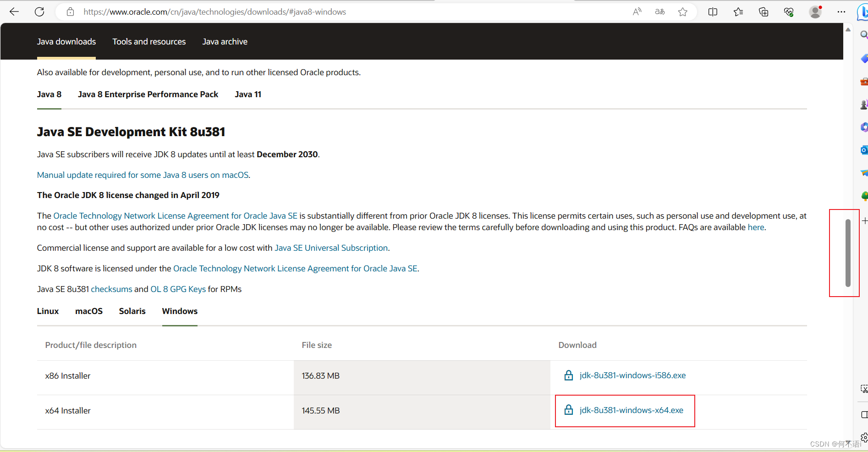Open sidebar search icon
This screenshot has width=868, height=452.
pos(864,35)
